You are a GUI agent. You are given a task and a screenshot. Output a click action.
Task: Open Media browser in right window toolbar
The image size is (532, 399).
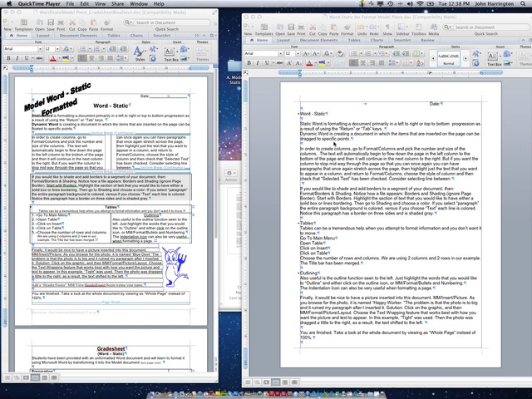tap(433, 27)
